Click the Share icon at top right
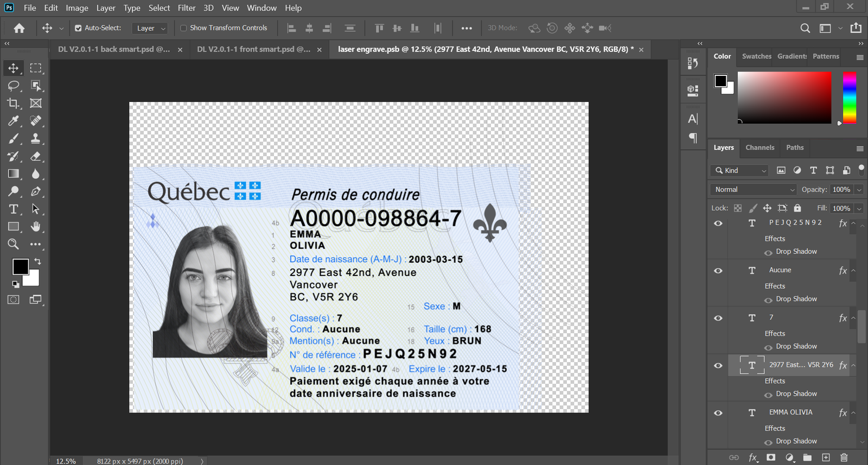868x465 pixels. pyautogui.click(x=856, y=28)
